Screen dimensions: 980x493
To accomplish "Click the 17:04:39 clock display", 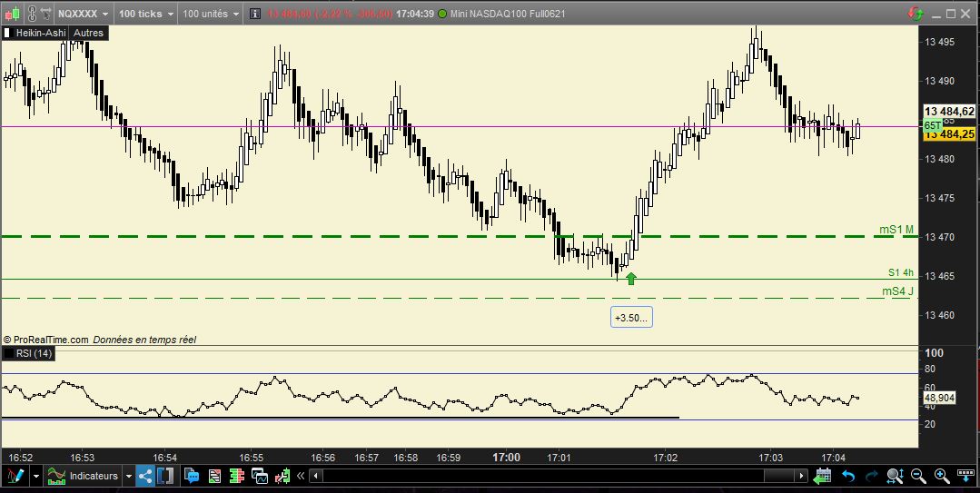I will [x=415, y=13].
